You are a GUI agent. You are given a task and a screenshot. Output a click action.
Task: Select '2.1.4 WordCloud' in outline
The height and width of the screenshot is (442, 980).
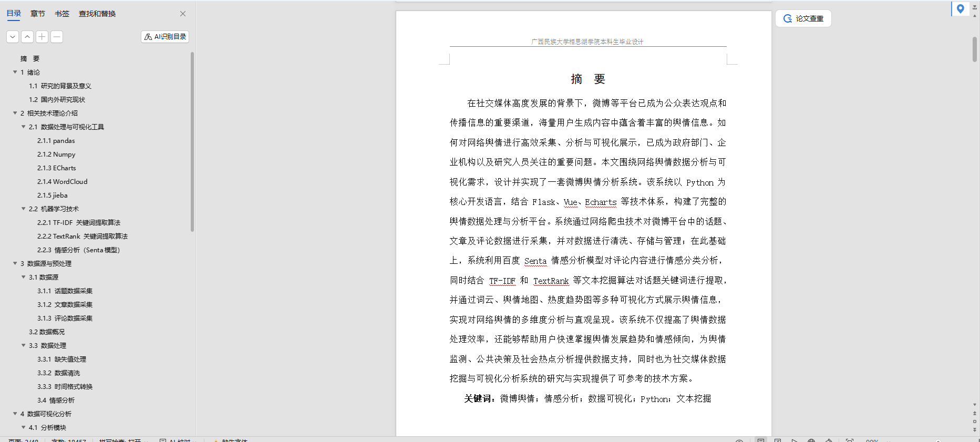[62, 181]
